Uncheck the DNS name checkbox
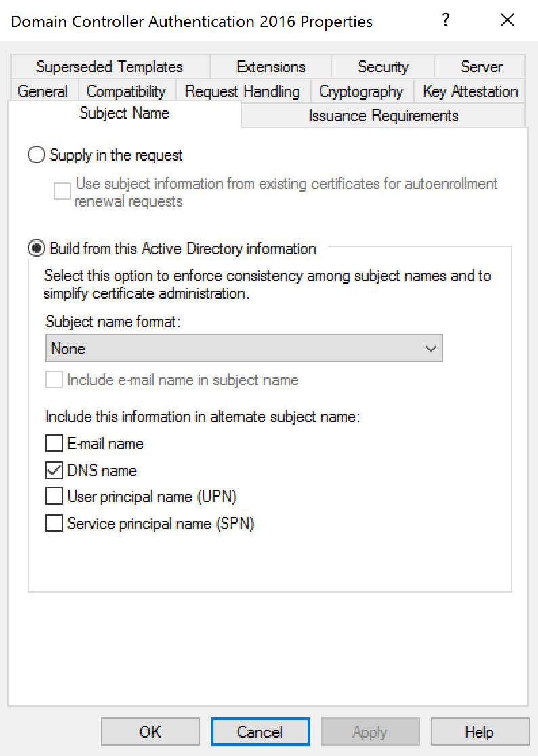 click(54, 470)
